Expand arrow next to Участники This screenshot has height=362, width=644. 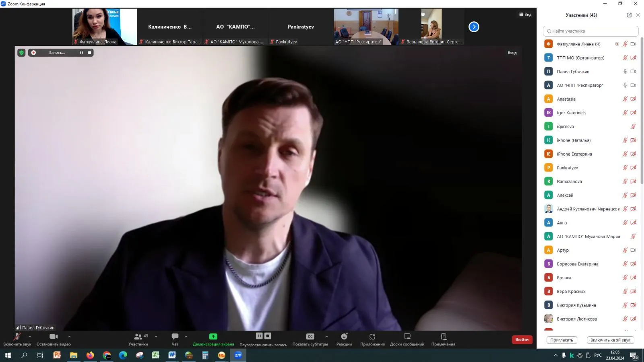(x=156, y=337)
